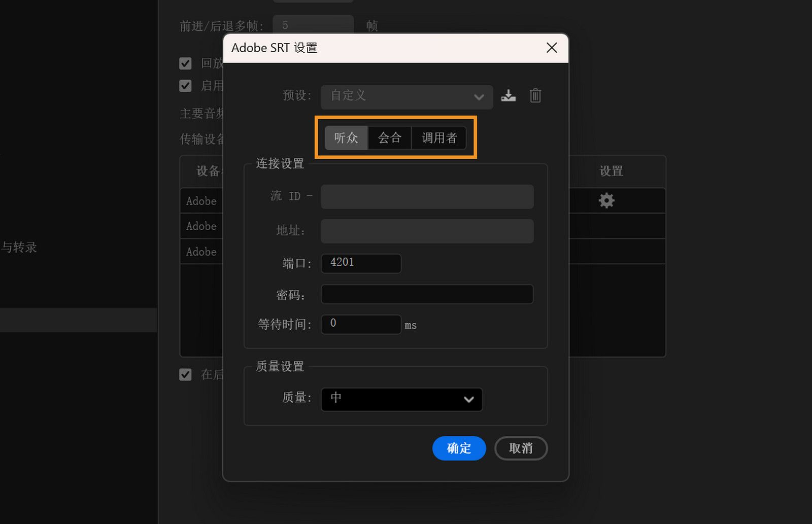
Task: Open the 预设 preset dropdown showing 自定义
Action: coord(406,96)
